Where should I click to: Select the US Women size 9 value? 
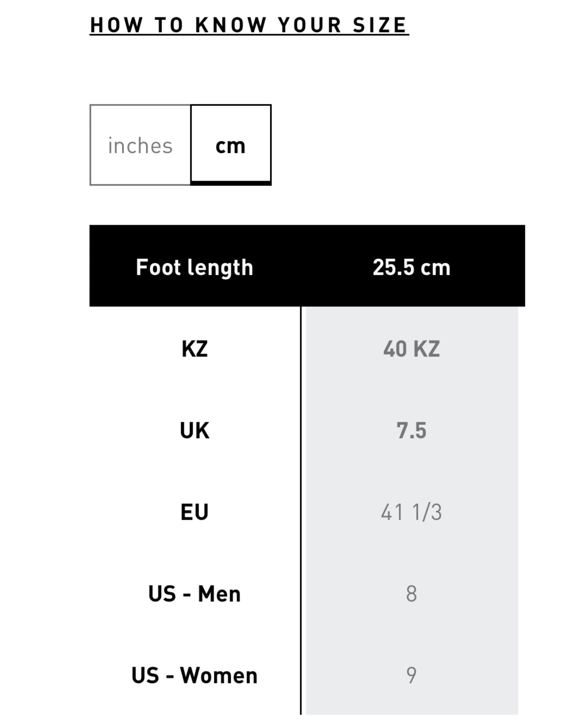(x=411, y=675)
